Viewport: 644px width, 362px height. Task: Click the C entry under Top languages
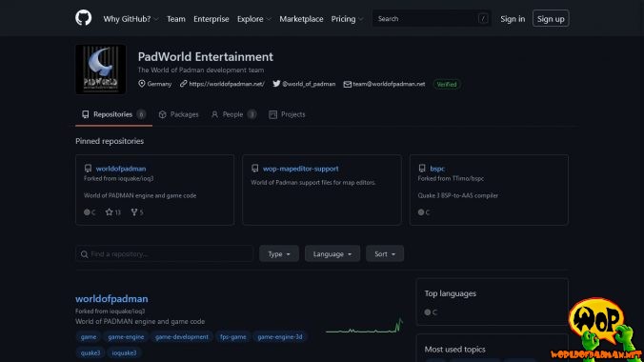pos(431,312)
